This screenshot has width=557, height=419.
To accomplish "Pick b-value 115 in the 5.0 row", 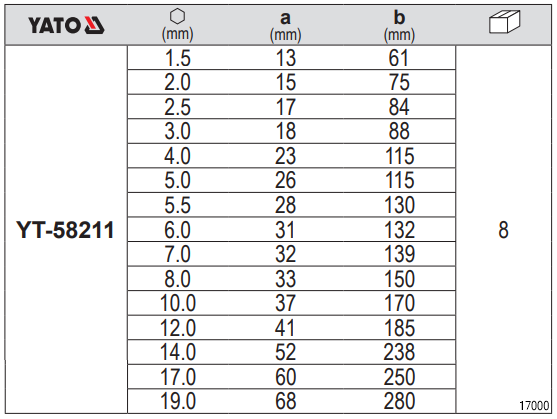I will [x=400, y=181].
